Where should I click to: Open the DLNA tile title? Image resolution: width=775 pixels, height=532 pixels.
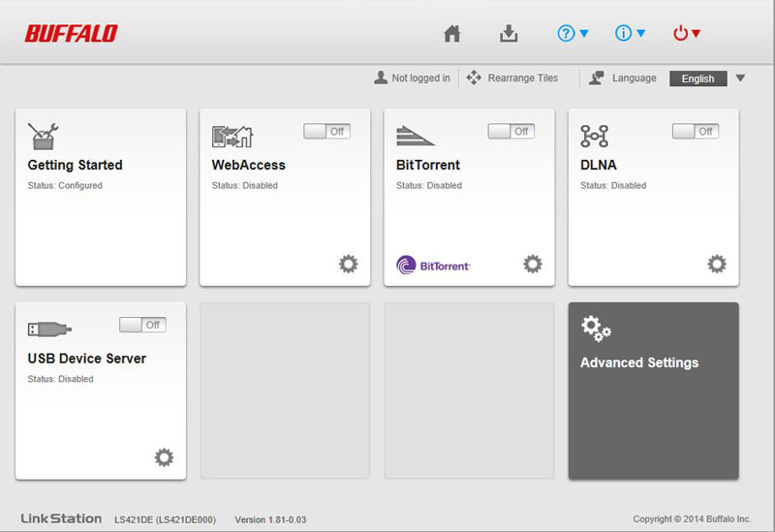tap(599, 165)
